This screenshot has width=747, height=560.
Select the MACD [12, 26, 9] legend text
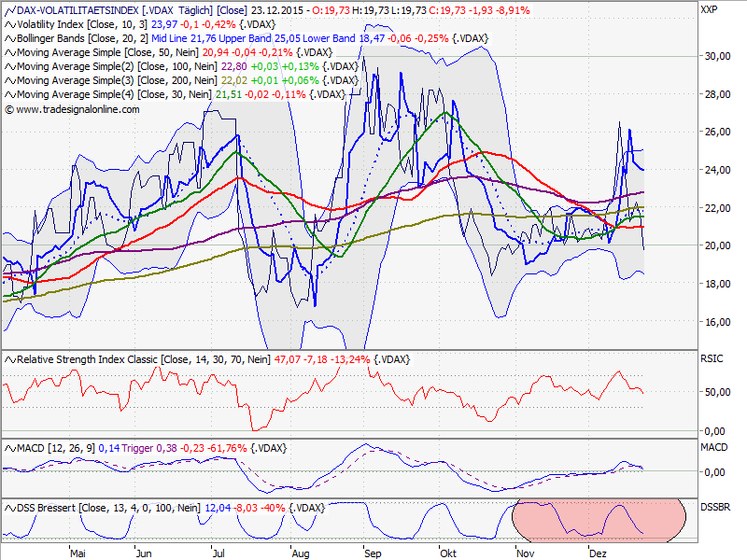[56, 448]
